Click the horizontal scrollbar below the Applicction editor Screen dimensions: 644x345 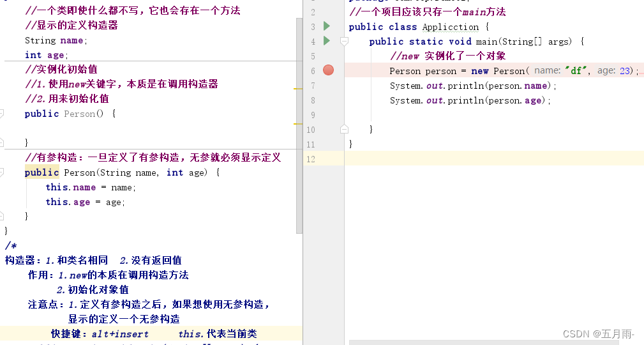(x=484, y=342)
